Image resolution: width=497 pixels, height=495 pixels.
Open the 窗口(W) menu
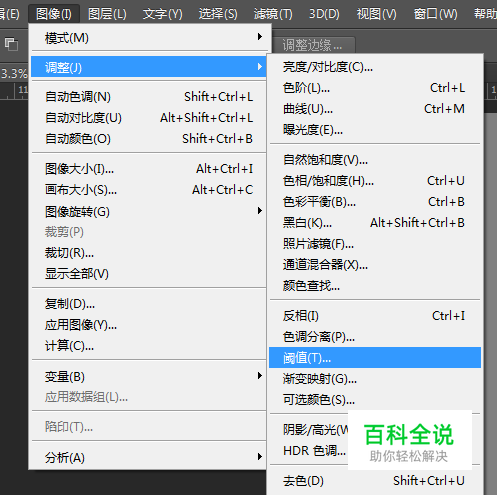click(x=435, y=14)
